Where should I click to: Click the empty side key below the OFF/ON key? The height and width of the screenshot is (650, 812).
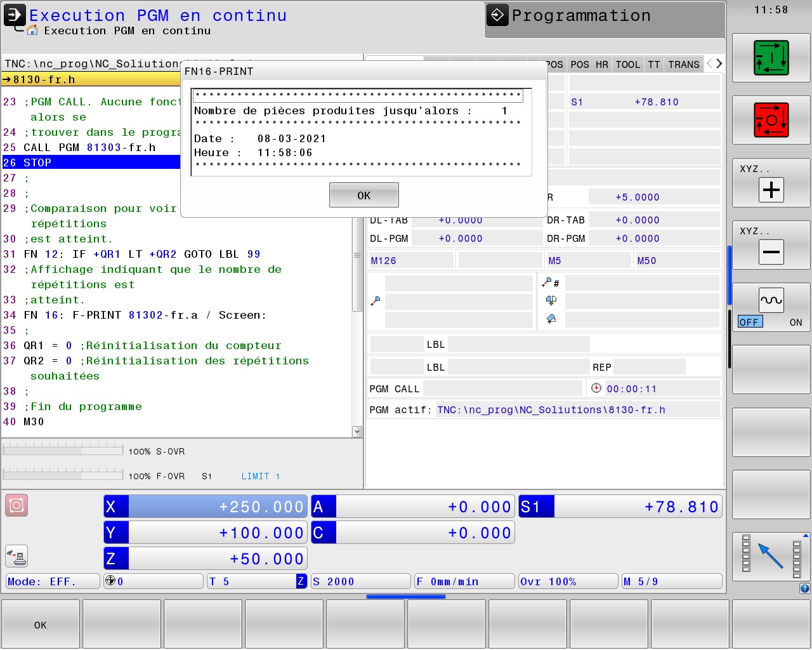click(771, 370)
